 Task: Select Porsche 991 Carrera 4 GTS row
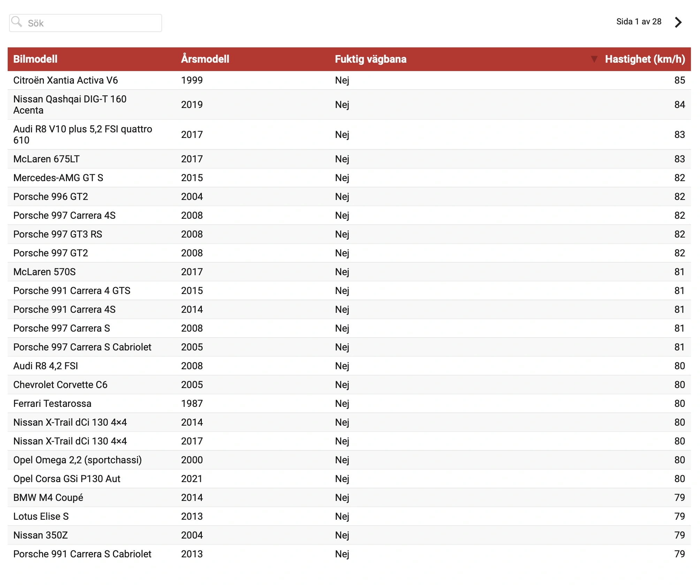[349, 291]
